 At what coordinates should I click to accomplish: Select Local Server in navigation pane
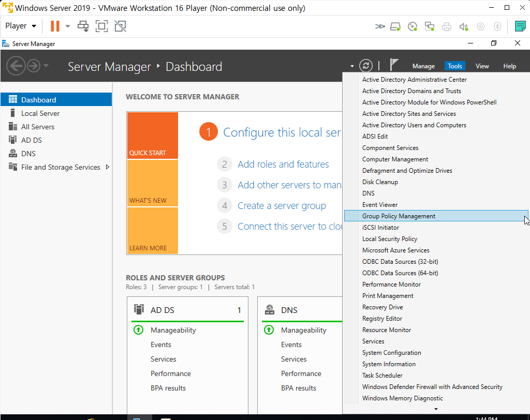pyautogui.click(x=56, y=113)
